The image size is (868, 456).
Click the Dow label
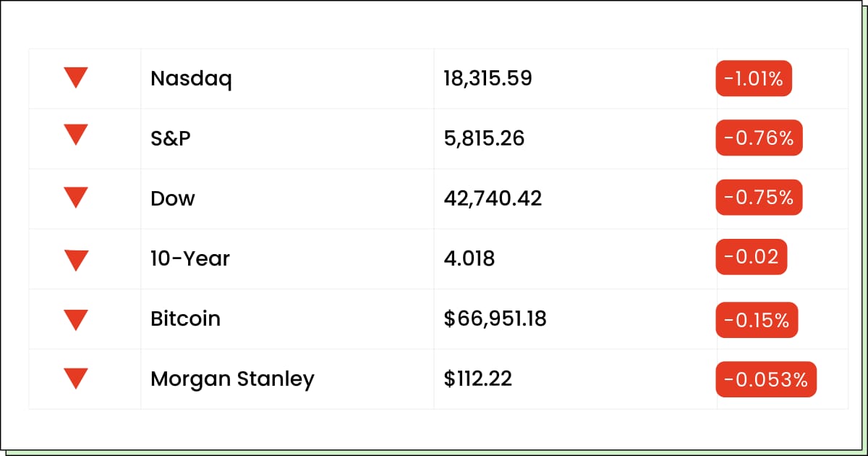(x=173, y=198)
